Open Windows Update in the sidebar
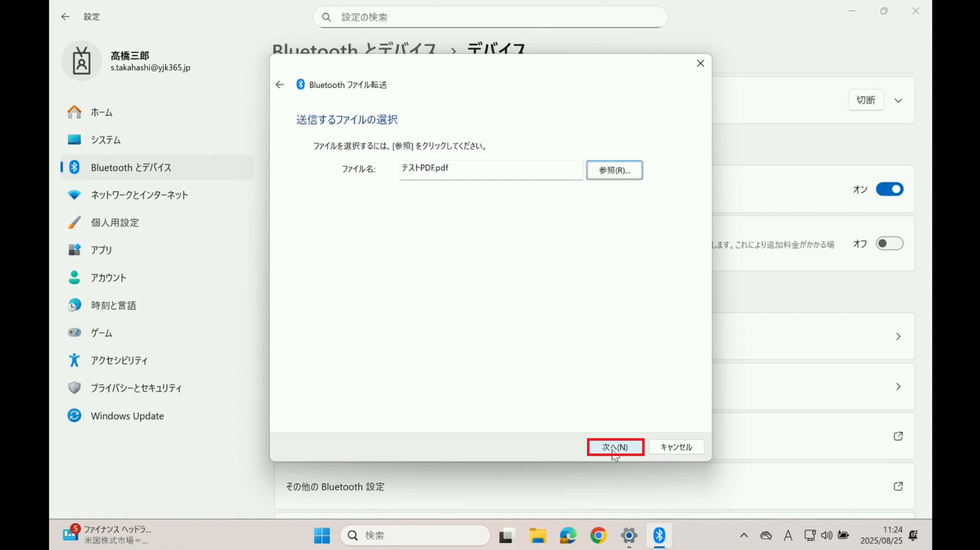The width and height of the screenshot is (980, 550). coord(127,416)
